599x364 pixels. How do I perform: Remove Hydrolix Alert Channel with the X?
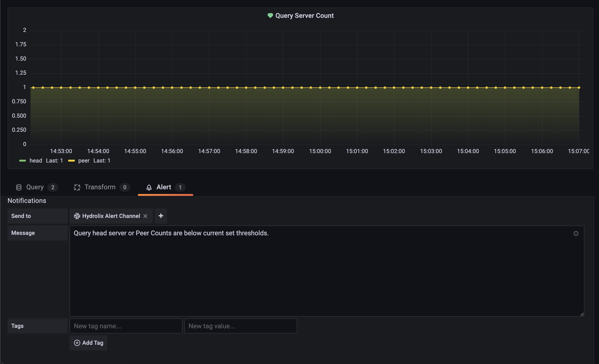click(x=145, y=216)
